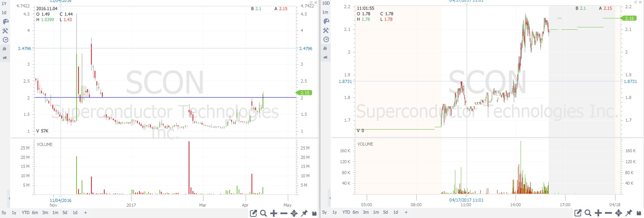Toggle the crosshair cursor on left chart

pyautogui.click(x=294, y=213)
